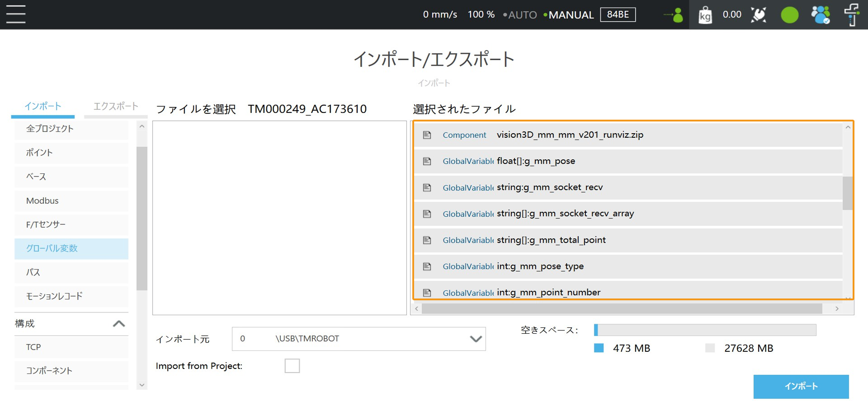Toggle the Import from Project checkbox
Viewport: 868px width, 401px height.
pyautogui.click(x=292, y=366)
